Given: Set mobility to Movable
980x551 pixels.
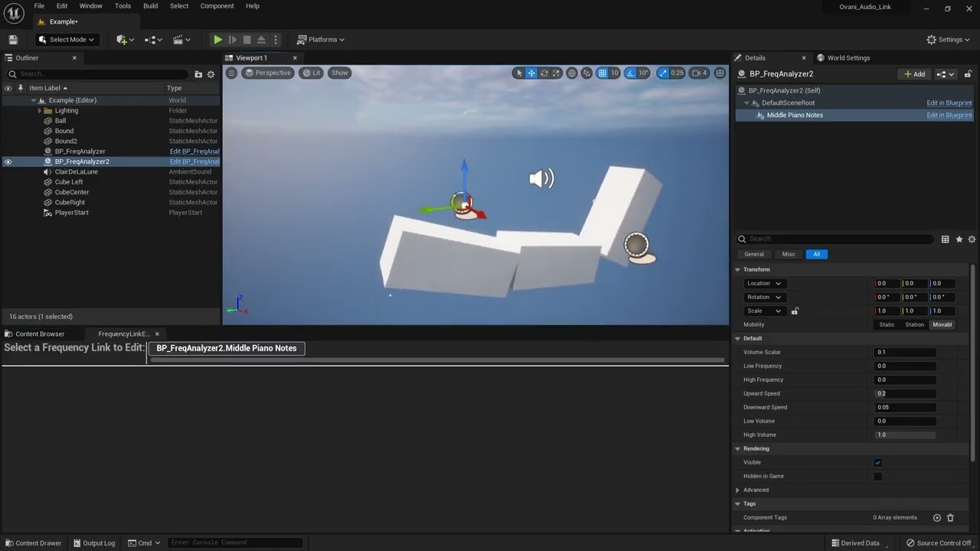Looking at the screenshot, I should coord(942,324).
